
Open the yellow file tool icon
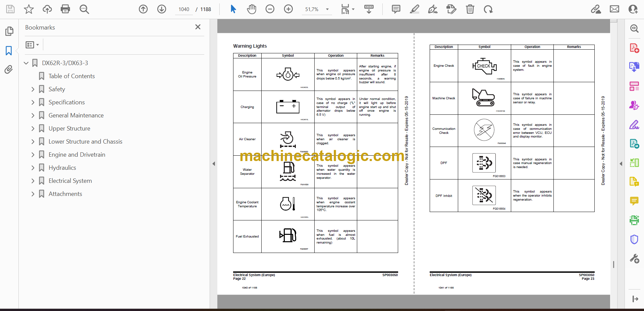634,182
